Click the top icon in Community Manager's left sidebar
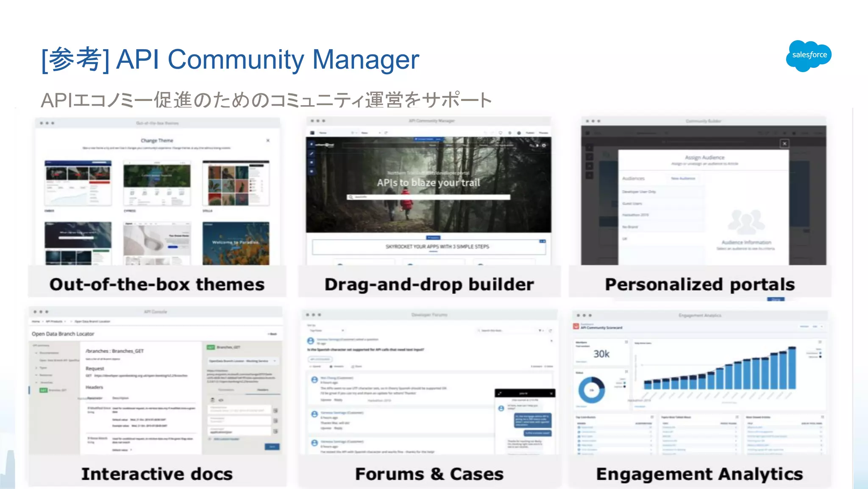868x489 pixels. 312,145
